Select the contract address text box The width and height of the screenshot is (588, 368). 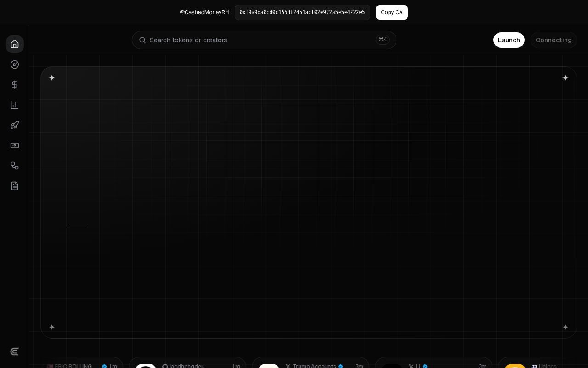coord(302,12)
